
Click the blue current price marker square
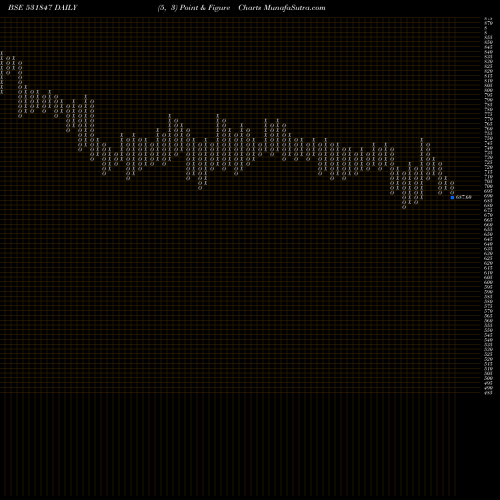[x=452, y=197]
